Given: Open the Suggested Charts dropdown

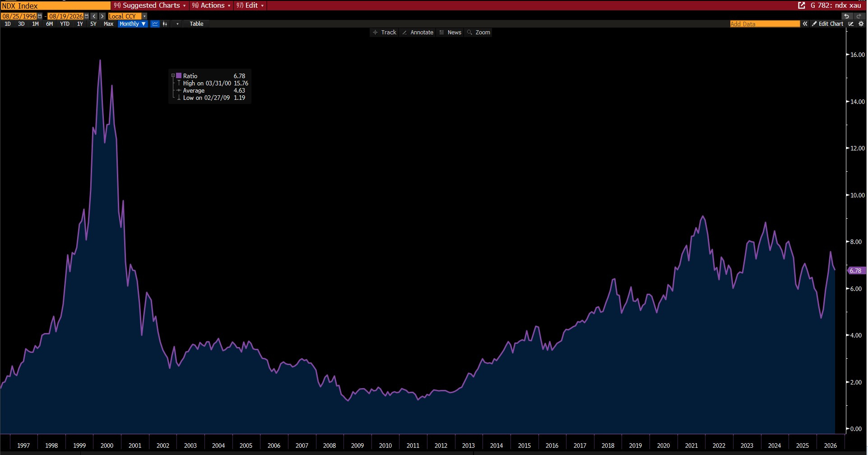Looking at the screenshot, I should (150, 5).
